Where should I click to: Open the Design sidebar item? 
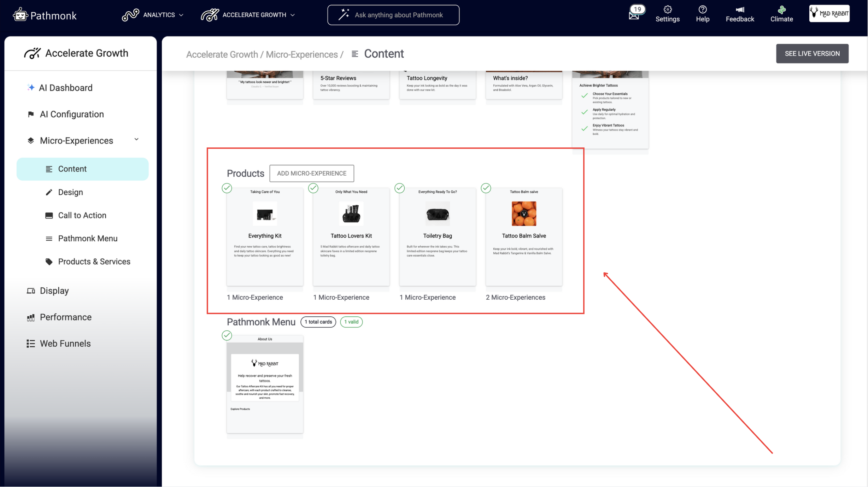pos(70,192)
